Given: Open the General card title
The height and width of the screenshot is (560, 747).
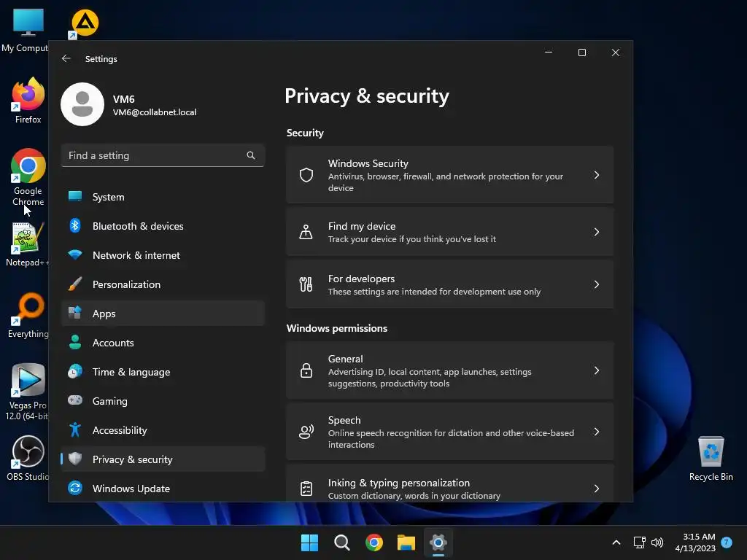Looking at the screenshot, I should 345,359.
